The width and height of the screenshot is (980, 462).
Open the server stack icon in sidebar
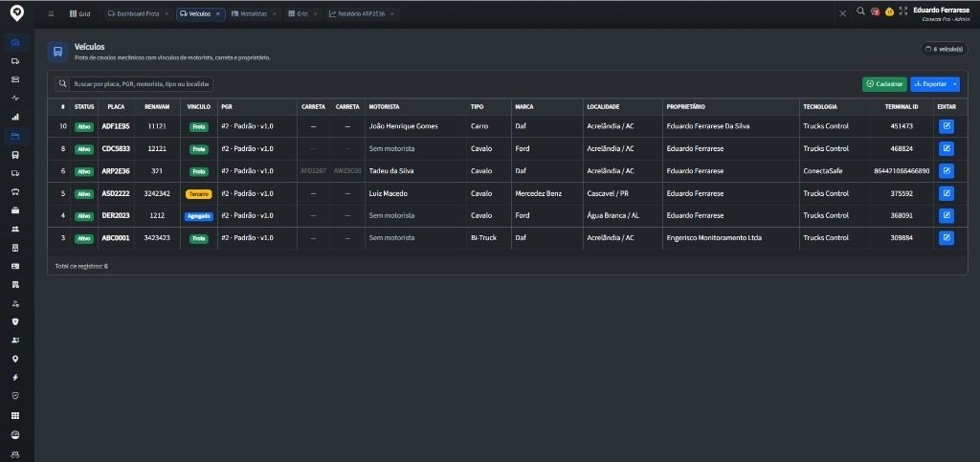[15, 79]
